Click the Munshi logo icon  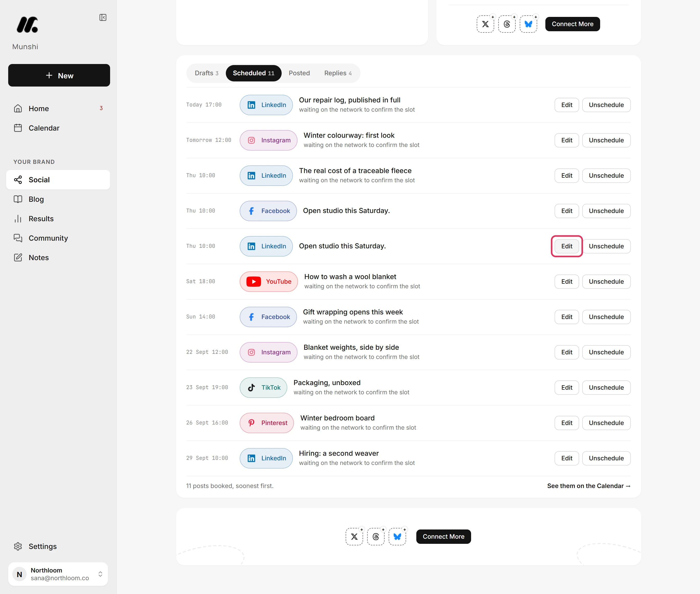27,25
